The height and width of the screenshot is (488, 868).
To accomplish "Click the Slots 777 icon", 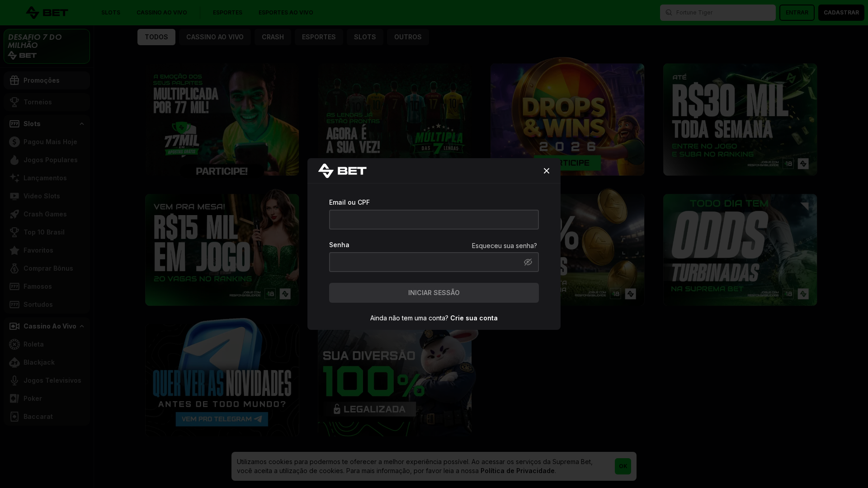I will 14,124.
